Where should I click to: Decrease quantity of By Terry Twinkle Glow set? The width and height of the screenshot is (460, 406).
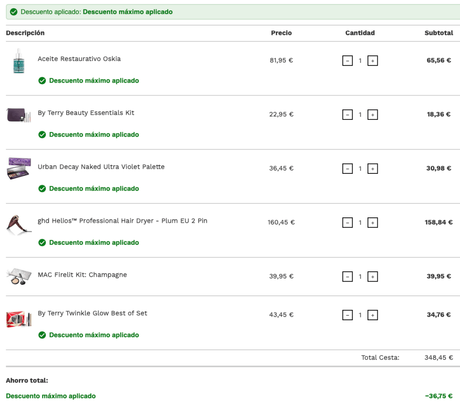click(x=347, y=315)
